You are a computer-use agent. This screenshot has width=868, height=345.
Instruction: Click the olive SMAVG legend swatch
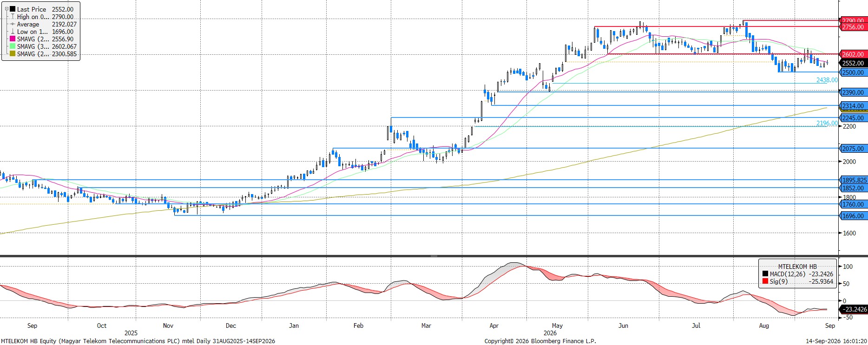click(13, 54)
